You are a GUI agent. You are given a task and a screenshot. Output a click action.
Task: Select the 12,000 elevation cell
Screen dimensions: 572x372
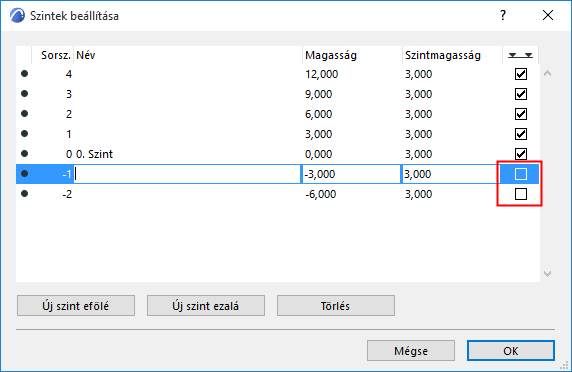[x=322, y=74]
